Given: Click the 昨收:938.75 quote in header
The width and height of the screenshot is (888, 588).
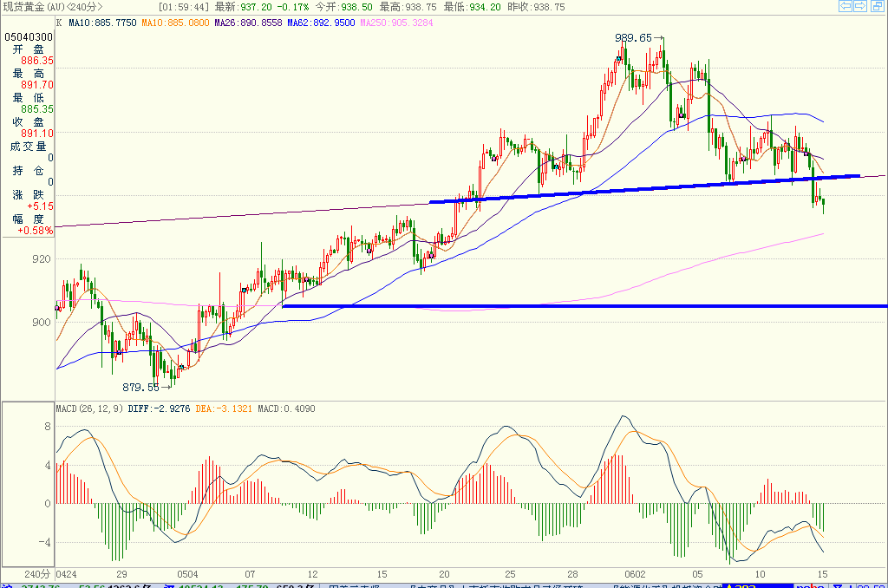Looking at the screenshot, I should (x=536, y=7).
